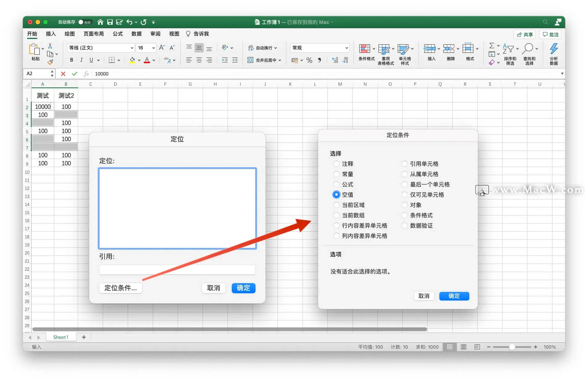588x381 pixels.
Task: Click the 定位条件... button
Action: tap(120, 288)
